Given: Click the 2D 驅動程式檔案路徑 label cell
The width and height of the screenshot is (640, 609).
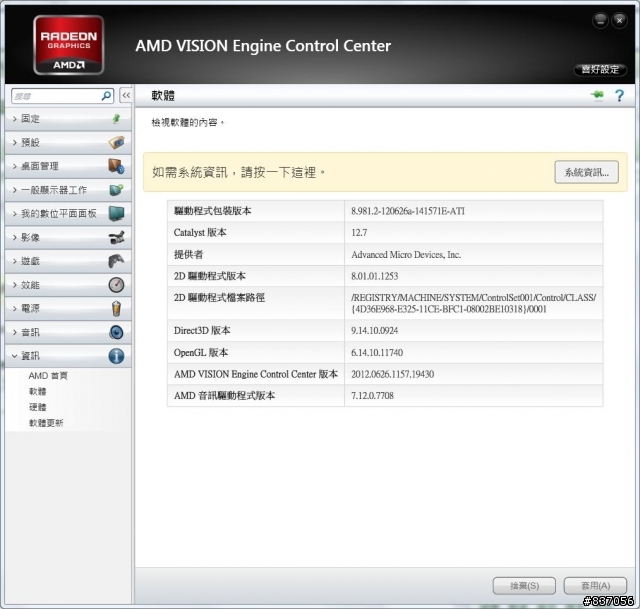Looking at the screenshot, I should click(256, 303).
